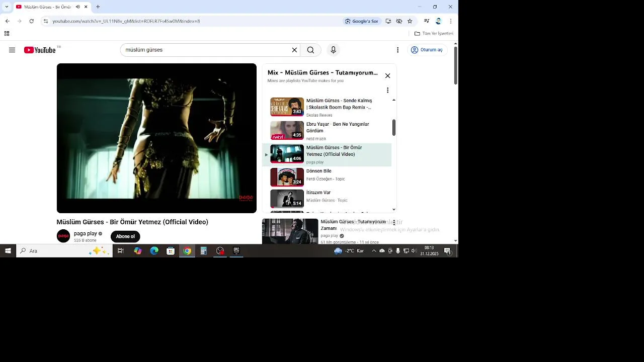This screenshot has height=362, width=644.
Task: Go to the YouTube home logo
Action: coord(40,50)
